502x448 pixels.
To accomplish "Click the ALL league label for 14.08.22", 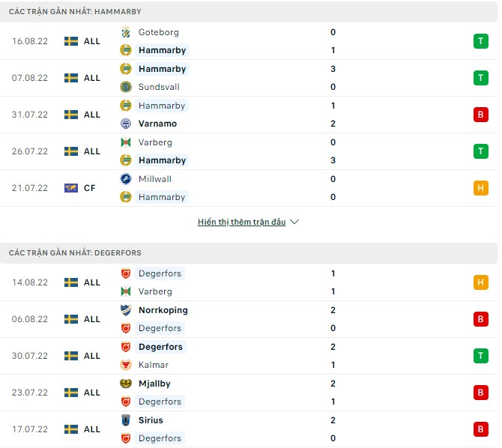I will [92, 282].
